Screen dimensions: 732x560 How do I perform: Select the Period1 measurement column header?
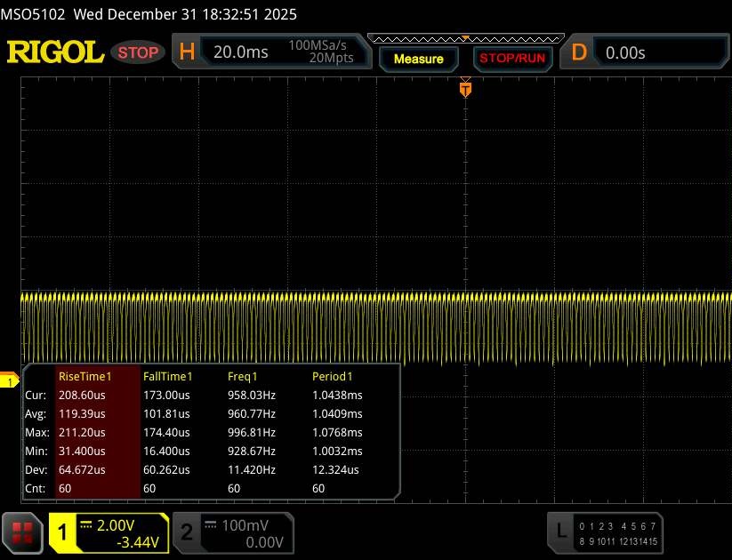click(x=332, y=377)
